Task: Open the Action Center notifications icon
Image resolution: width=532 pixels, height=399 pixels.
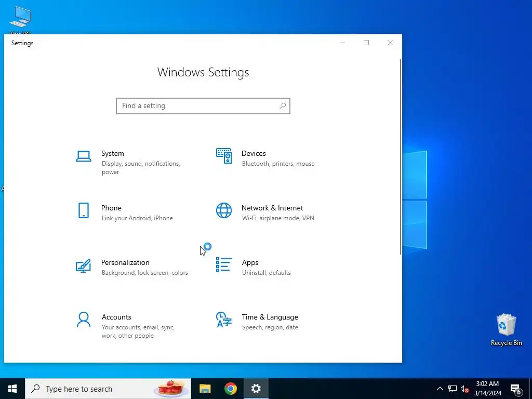Action: 516,389
